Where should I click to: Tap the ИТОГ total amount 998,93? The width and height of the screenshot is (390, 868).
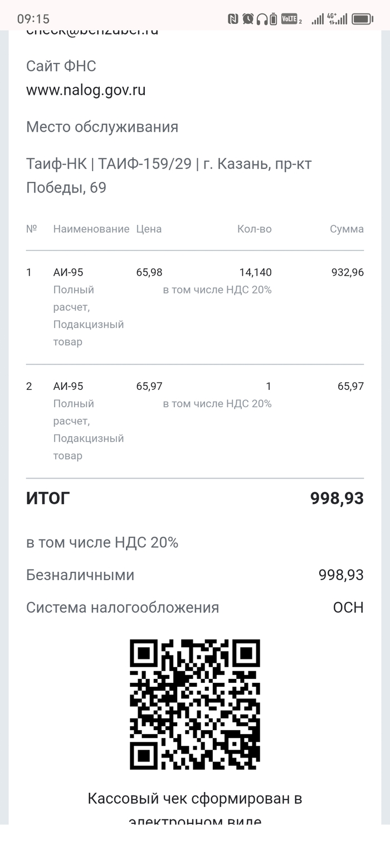[337, 499]
